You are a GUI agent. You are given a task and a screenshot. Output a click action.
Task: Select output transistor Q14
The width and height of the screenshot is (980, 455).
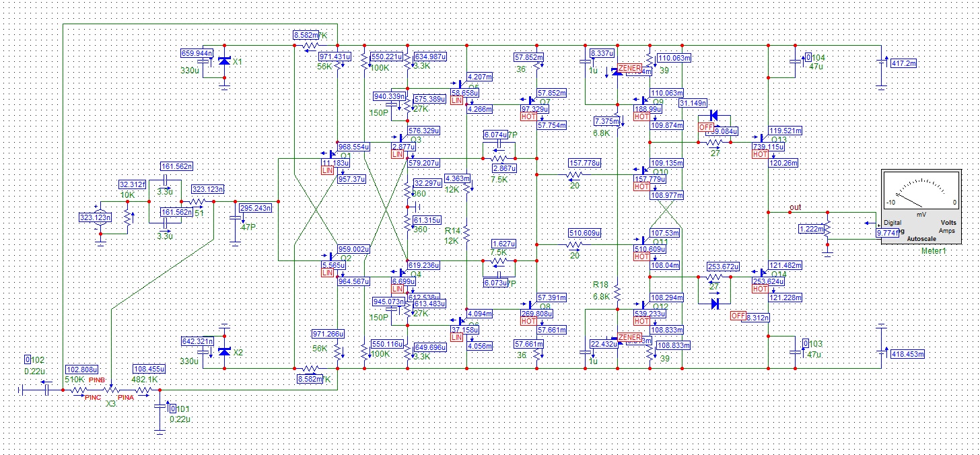(763, 273)
